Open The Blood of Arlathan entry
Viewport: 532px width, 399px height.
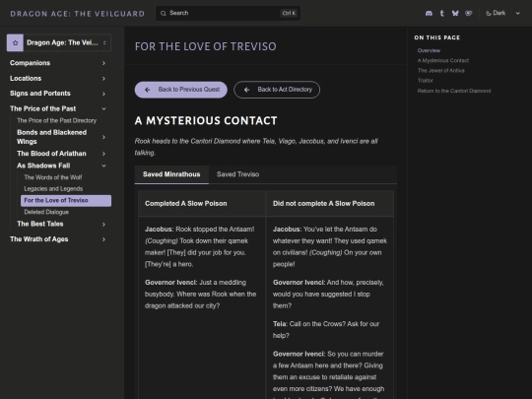tap(51, 154)
